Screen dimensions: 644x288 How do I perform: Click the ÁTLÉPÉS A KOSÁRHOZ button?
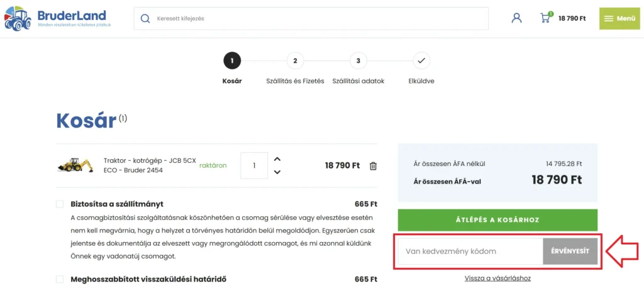coord(498,220)
